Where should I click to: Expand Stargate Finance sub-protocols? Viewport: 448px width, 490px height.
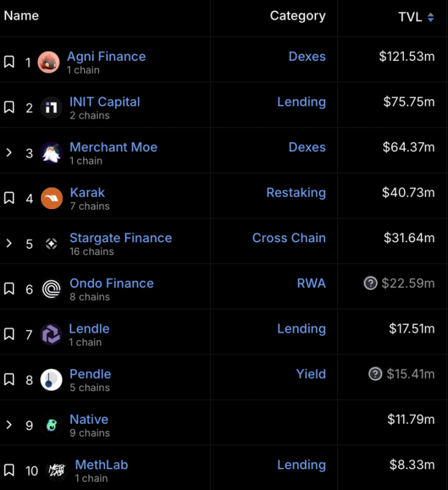pyautogui.click(x=9, y=243)
